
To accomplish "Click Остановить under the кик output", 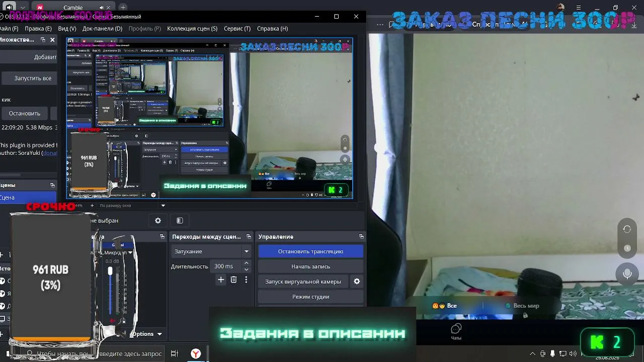I will tap(24, 113).
